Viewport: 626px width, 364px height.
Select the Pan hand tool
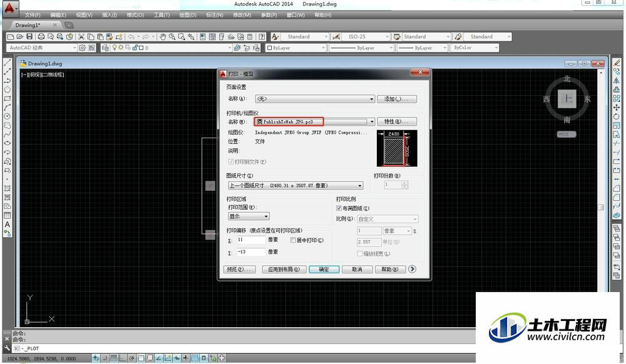163,37
